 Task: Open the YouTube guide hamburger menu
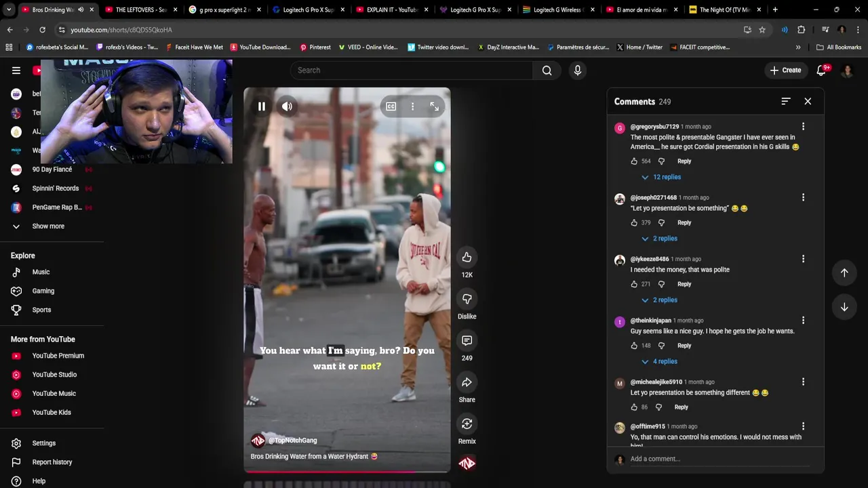pos(16,70)
